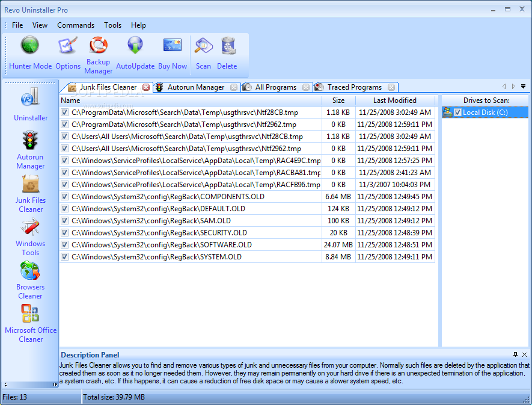The width and height of the screenshot is (532, 405).
Task: Close the Traced Programs tab
Action: tap(391, 87)
